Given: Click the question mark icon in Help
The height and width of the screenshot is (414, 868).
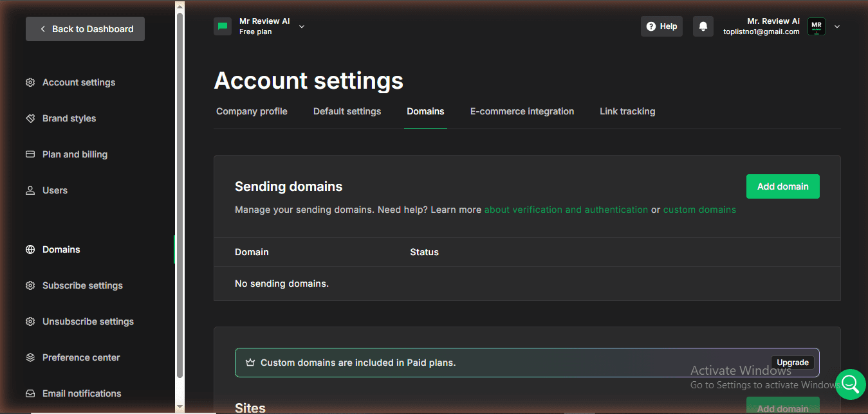Looking at the screenshot, I should [651, 26].
